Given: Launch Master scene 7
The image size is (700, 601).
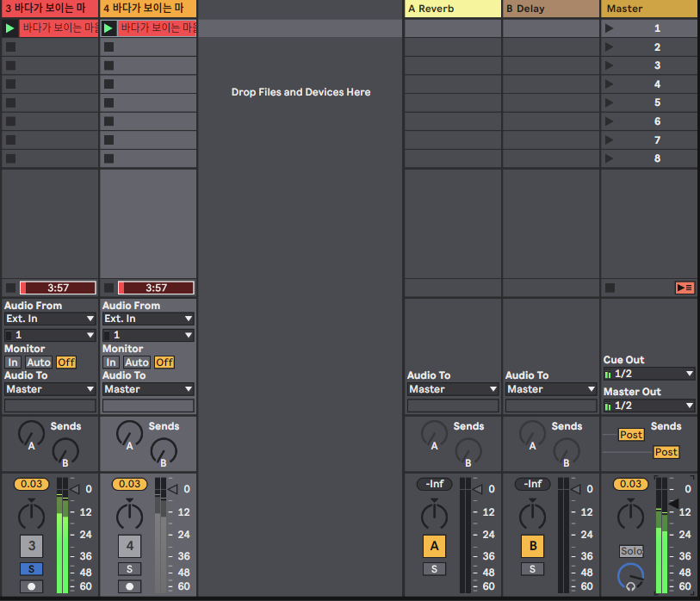Looking at the screenshot, I should coord(609,139).
